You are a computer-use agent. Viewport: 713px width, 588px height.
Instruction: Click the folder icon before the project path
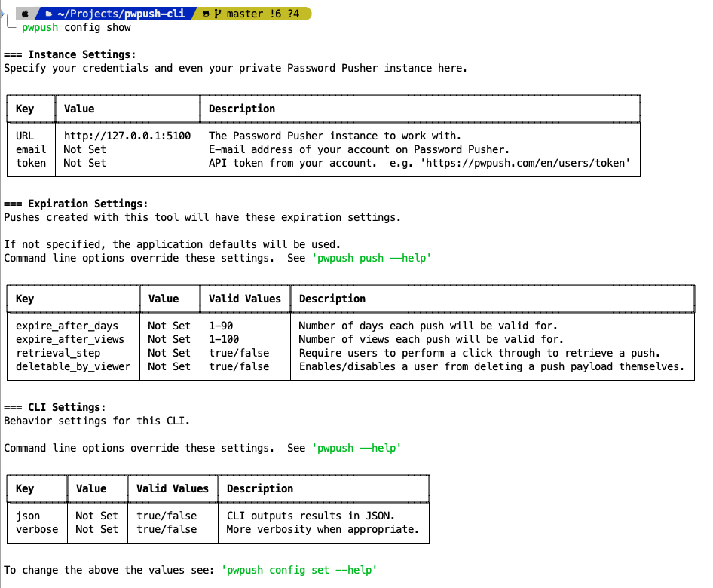pos(49,14)
